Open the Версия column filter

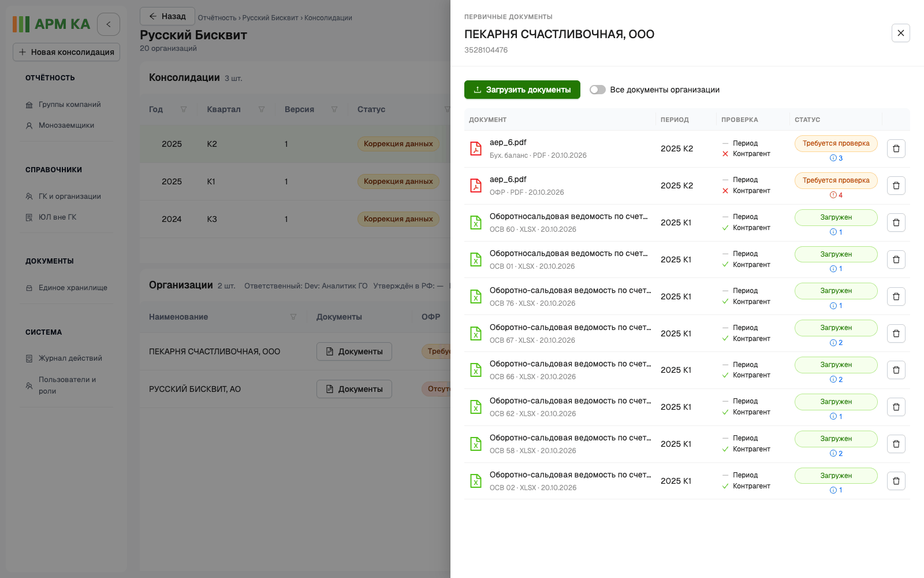[334, 109]
